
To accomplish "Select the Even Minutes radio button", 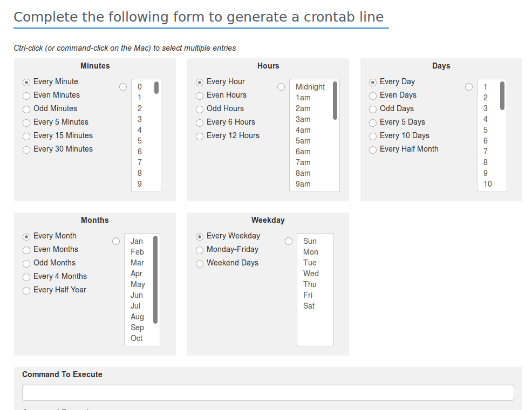I will (x=26, y=95).
